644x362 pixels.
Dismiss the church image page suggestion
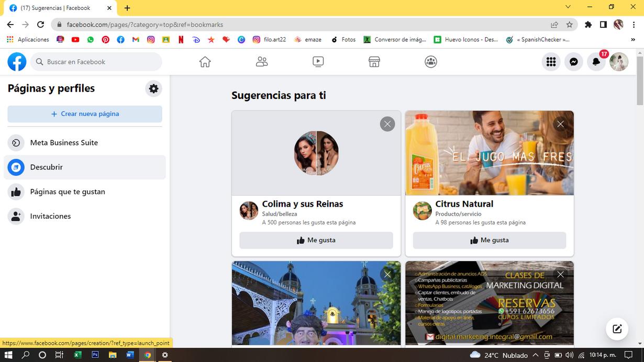[x=387, y=275]
